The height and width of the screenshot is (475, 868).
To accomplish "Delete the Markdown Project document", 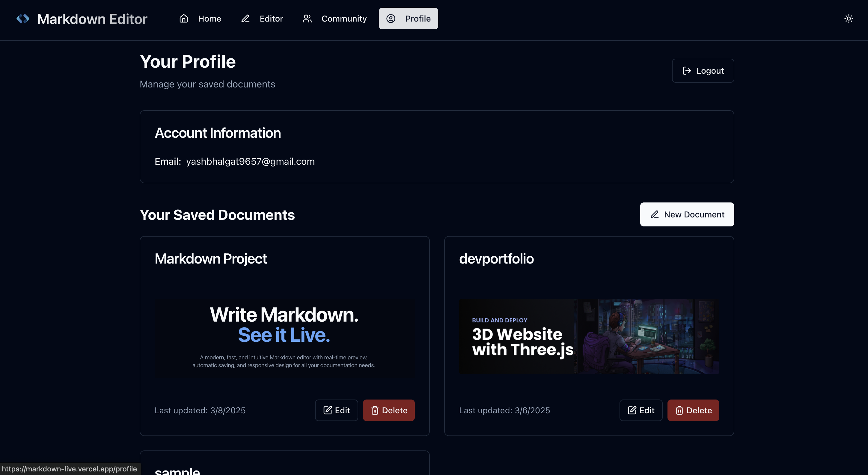I will click(389, 410).
